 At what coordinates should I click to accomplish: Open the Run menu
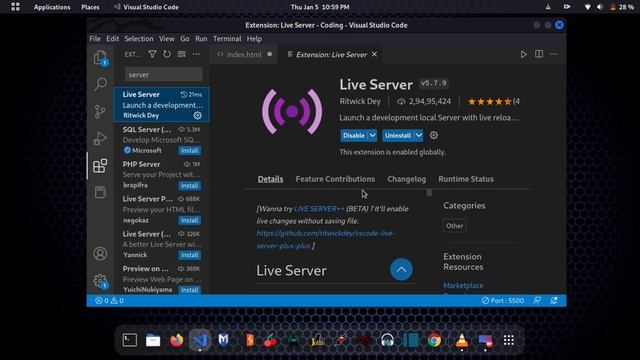click(201, 39)
